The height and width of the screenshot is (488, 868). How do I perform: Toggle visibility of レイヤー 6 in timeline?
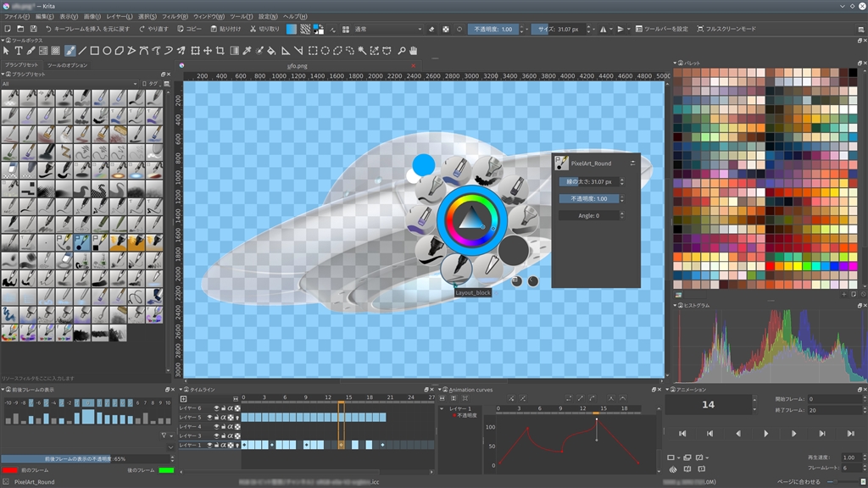point(216,408)
